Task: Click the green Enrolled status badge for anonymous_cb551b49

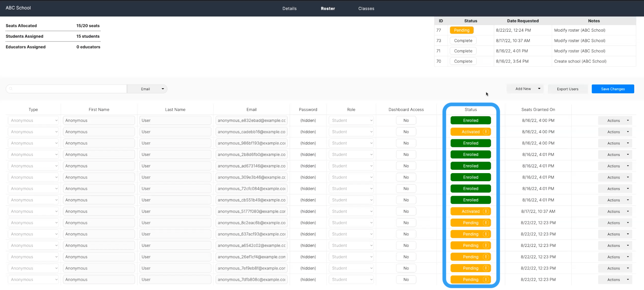Action: coord(471,200)
